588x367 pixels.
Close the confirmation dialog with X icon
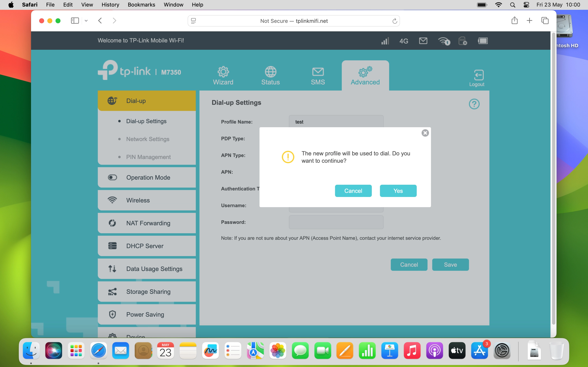[x=425, y=133]
